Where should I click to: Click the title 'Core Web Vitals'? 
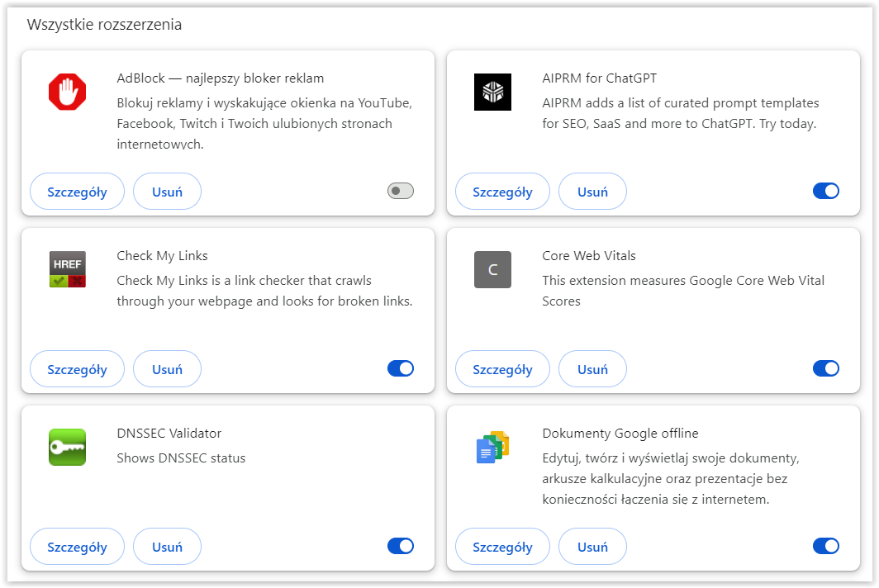(x=588, y=256)
